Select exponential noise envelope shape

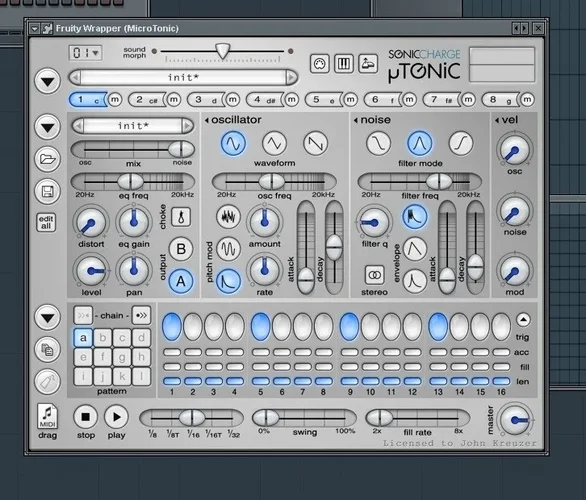(x=415, y=217)
